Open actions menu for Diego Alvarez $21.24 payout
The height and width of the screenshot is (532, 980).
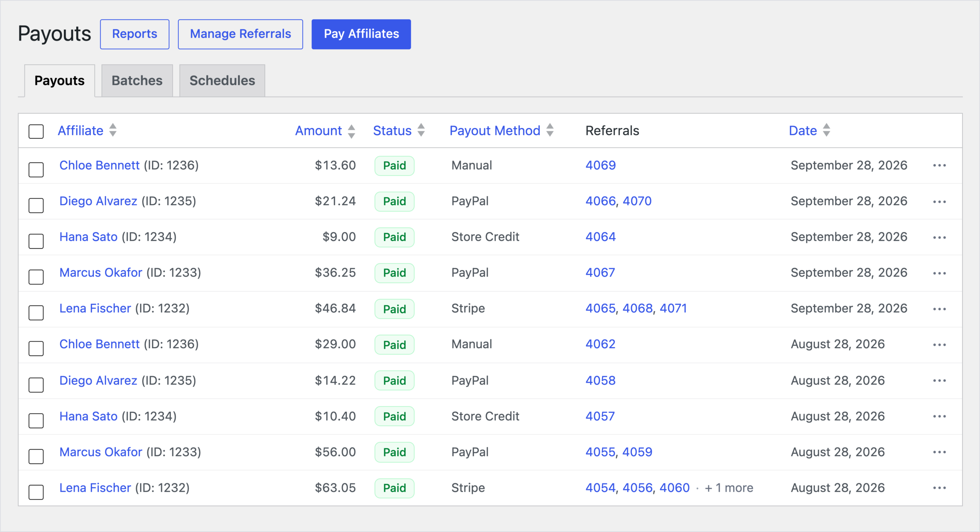coord(939,201)
